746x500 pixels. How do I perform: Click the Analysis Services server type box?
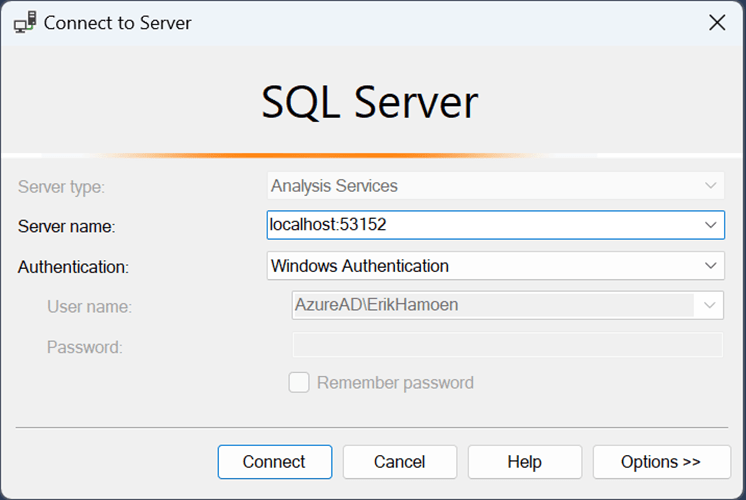[x=480, y=186]
